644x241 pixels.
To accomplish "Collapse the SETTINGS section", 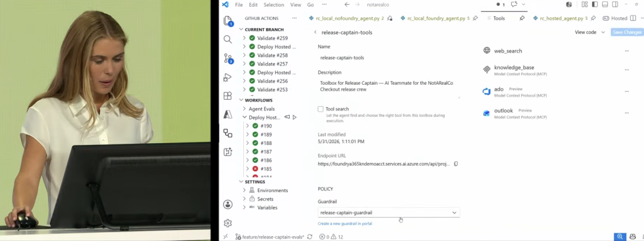I will click(x=241, y=182).
